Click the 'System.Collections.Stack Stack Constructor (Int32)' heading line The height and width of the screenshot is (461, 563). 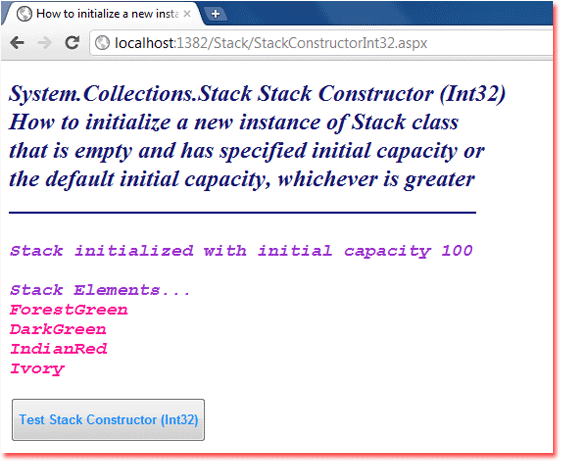[257, 94]
